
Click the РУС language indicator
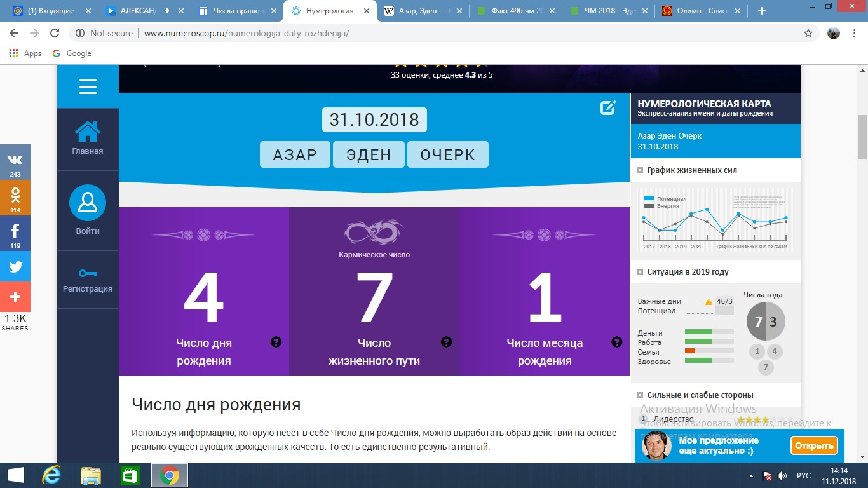click(803, 475)
